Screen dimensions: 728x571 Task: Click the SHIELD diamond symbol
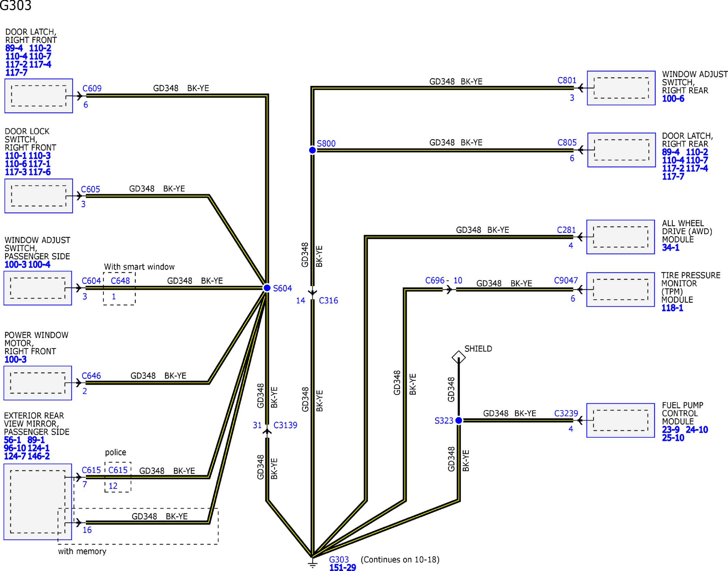click(459, 357)
